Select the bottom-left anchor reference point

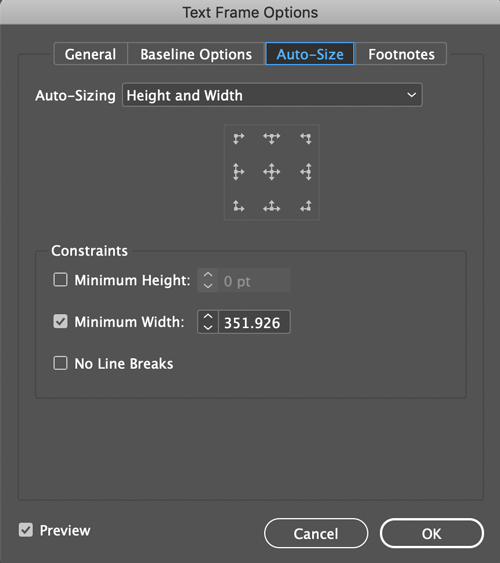238,206
